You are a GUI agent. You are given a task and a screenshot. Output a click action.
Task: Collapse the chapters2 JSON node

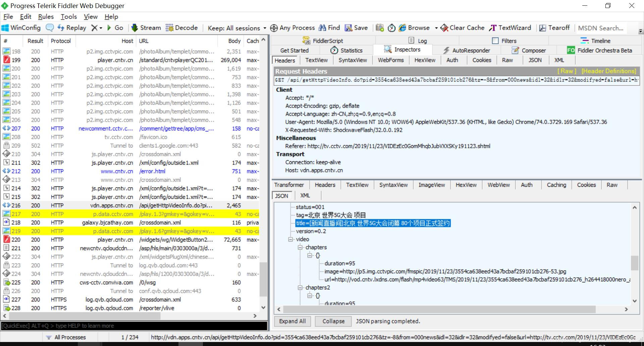pos(300,288)
